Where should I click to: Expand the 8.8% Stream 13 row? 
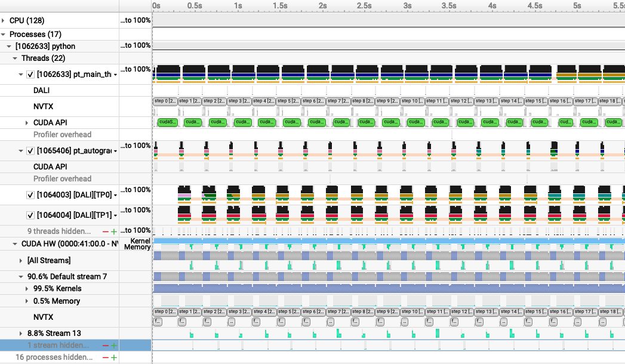coord(21,333)
